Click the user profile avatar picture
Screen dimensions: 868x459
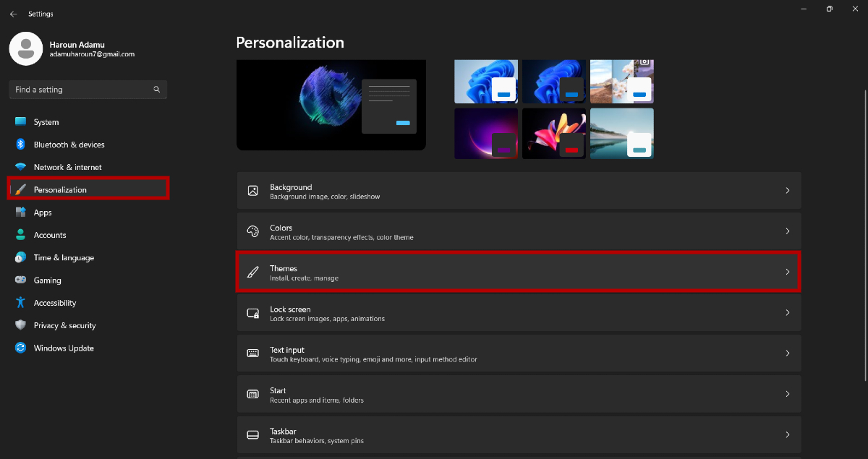pyautogui.click(x=26, y=48)
